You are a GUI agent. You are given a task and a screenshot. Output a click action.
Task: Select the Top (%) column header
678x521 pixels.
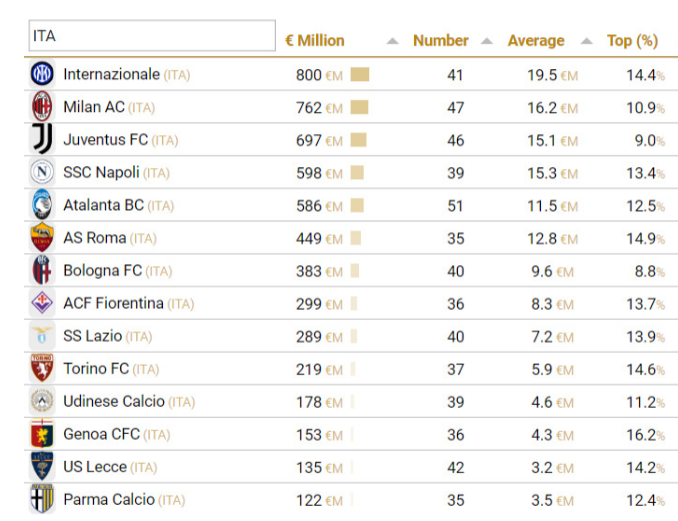632,41
